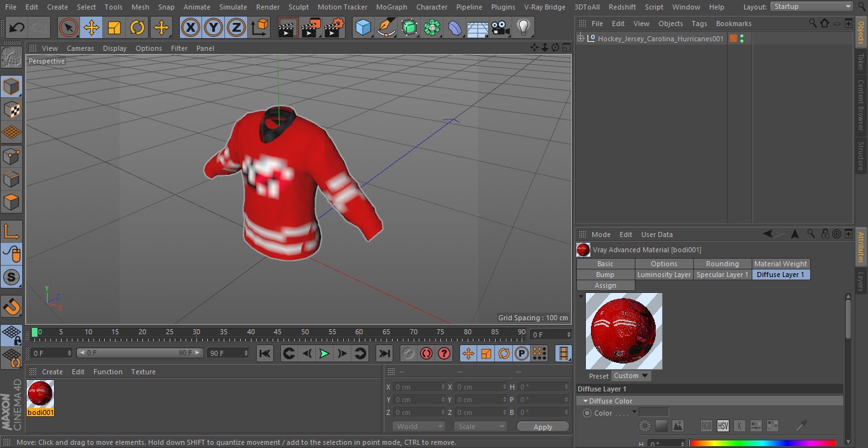The height and width of the screenshot is (448, 868).
Task: Click the Diffuse Color swatch
Action: pos(653,412)
